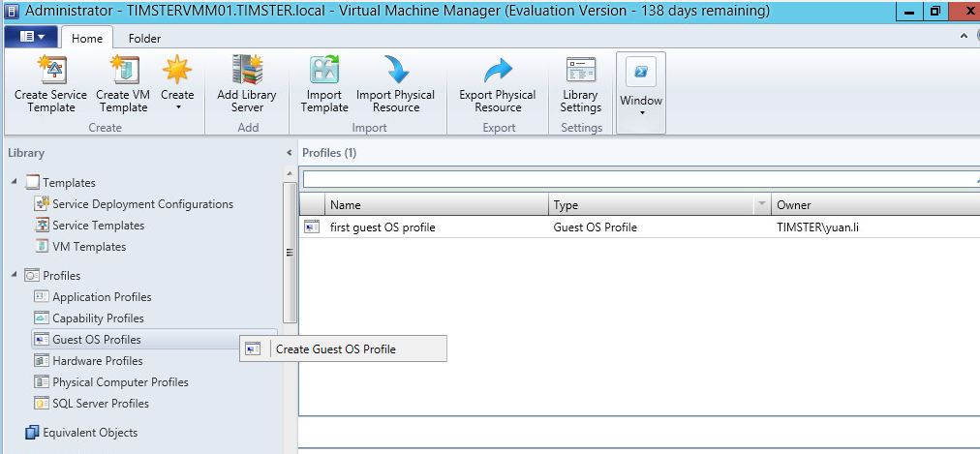The width and height of the screenshot is (980, 454).
Task: Collapse the Library navigation pane
Action: 289,153
